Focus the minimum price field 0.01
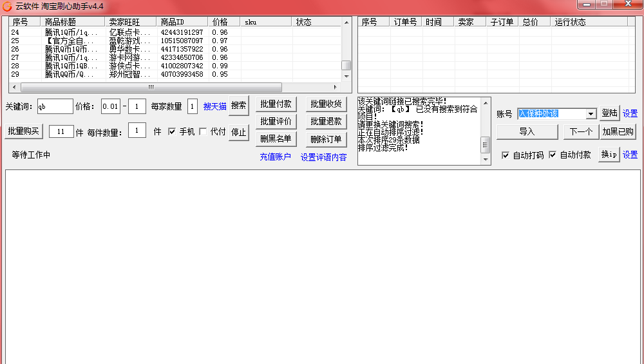The width and height of the screenshot is (644, 364). click(x=111, y=106)
